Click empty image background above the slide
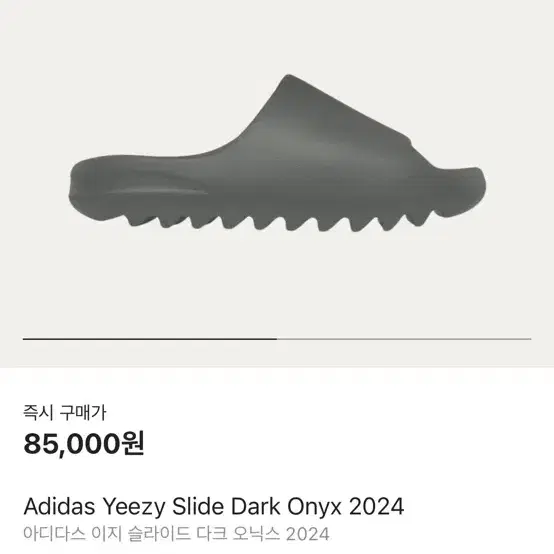This screenshot has height=554, width=554. 277,35
